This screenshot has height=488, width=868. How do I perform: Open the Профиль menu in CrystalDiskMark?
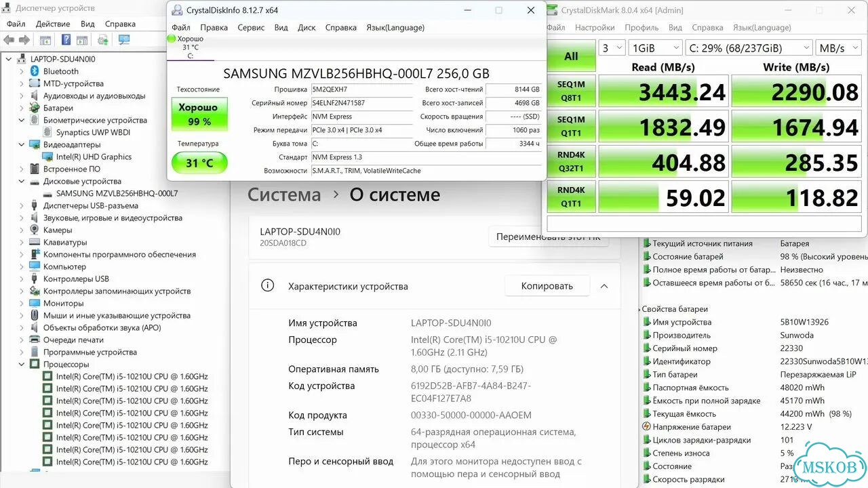(x=642, y=28)
